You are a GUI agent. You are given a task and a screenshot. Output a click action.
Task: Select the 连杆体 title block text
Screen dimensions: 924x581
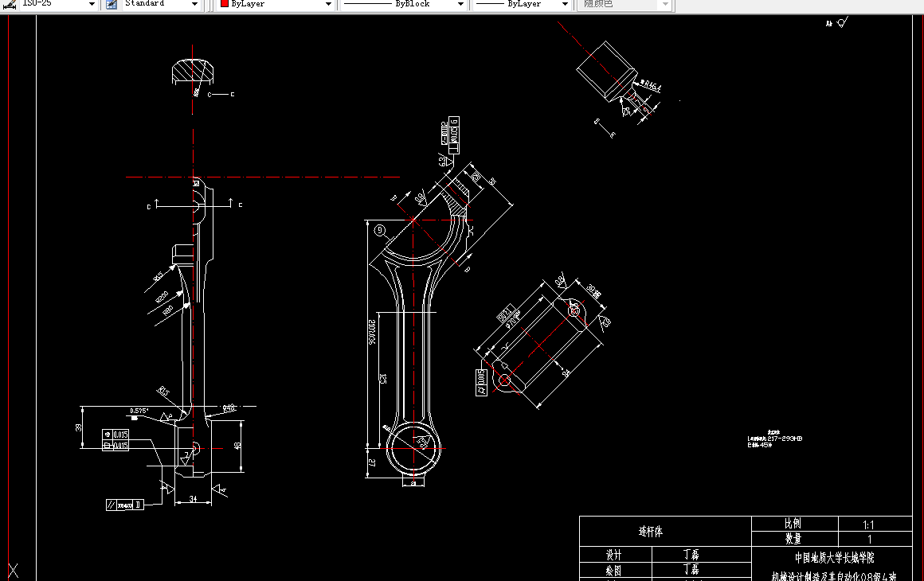point(651,532)
